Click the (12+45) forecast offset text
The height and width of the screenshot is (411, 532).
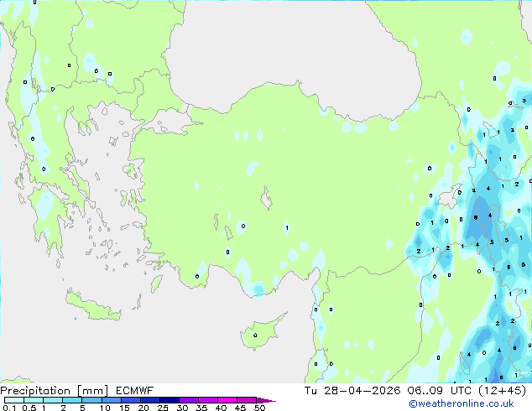[502, 391]
